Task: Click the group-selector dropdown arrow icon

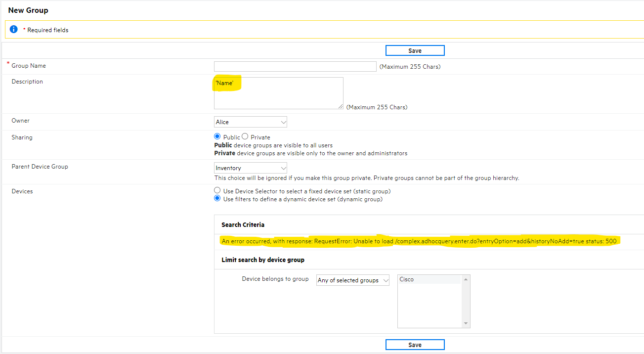Action: coord(384,280)
